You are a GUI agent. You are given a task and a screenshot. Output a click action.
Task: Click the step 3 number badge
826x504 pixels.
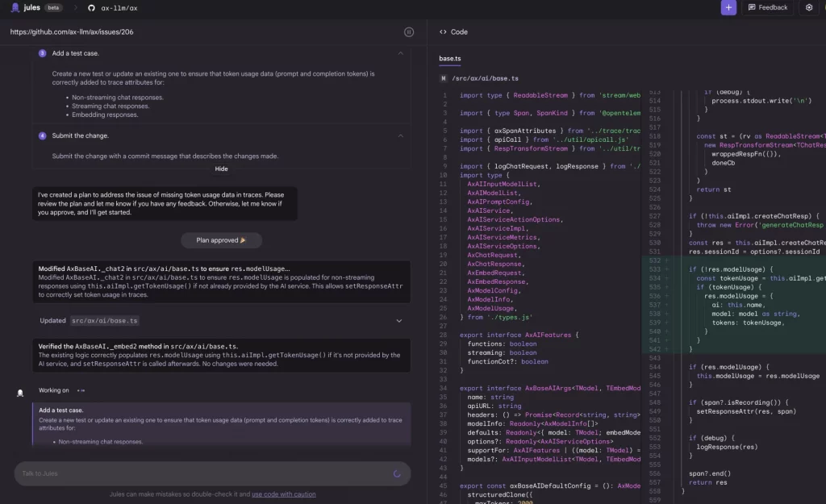click(42, 53)
